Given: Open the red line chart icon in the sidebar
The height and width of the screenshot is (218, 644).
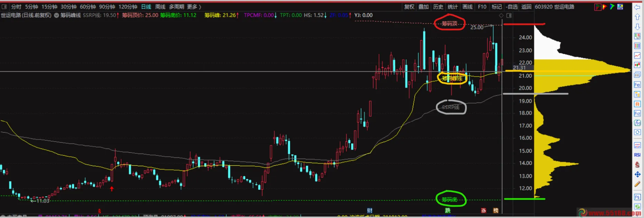Looking at the screenshot, I should tap(637, 55).
